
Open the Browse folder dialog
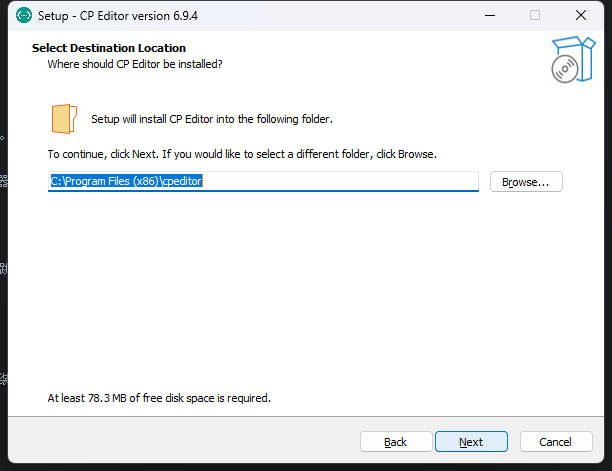tap(526, 181)
